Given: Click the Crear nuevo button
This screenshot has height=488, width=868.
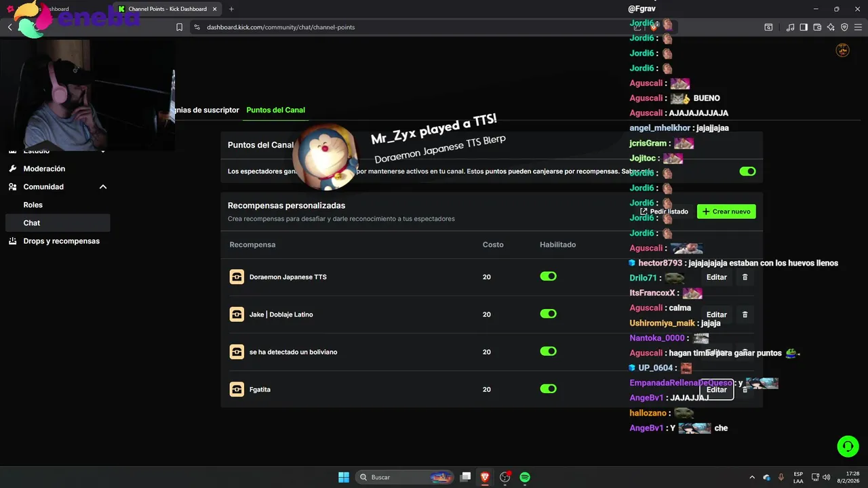Looking at the screenshot, I should [726, 211].
